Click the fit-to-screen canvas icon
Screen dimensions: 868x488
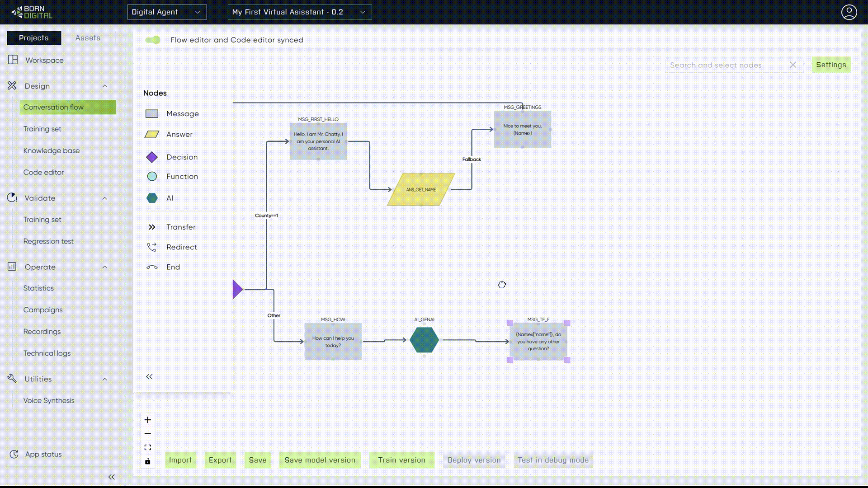(x=148, y=448)
